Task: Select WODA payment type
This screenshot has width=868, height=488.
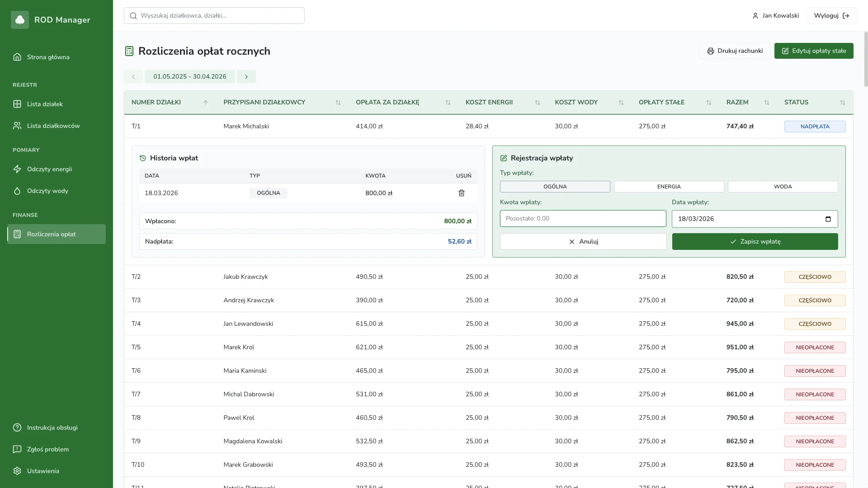Action: click(783, 187)
